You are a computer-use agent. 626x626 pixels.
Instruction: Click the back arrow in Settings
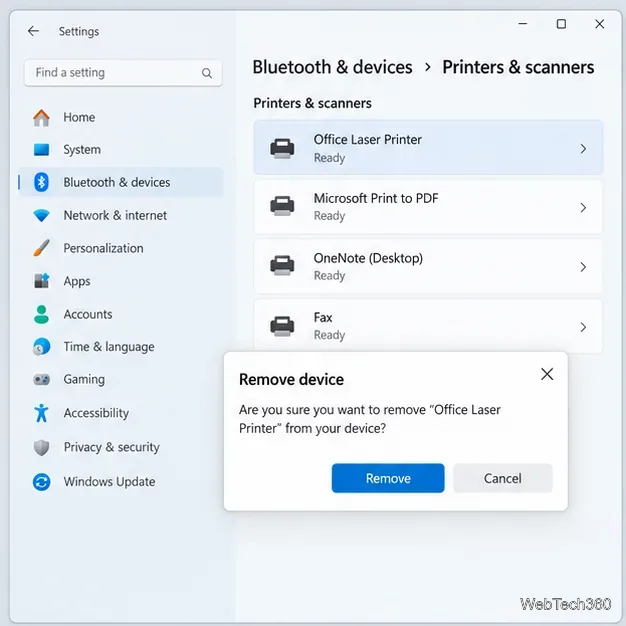(34, 31)
